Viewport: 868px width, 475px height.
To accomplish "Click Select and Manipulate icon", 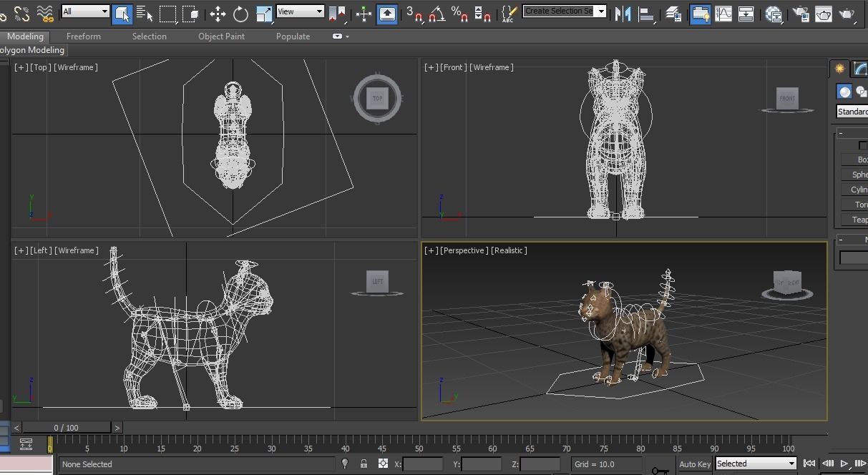I will click(364, 13).
